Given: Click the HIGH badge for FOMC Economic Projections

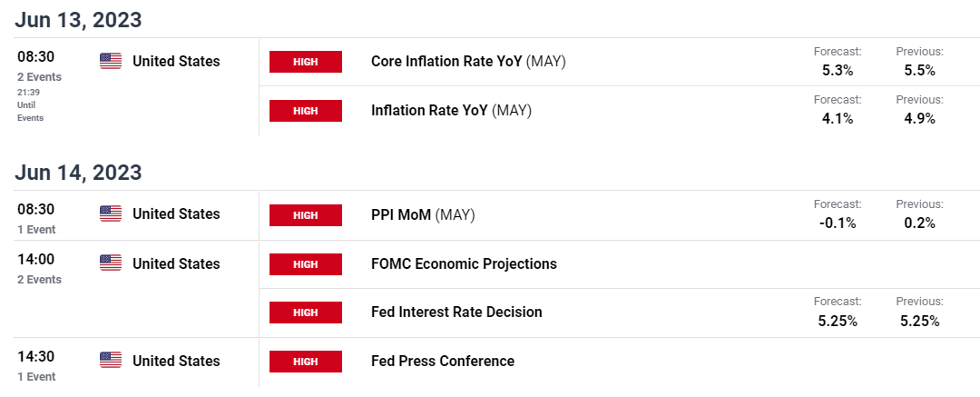Looking at the screenshot, I should 306,264.
